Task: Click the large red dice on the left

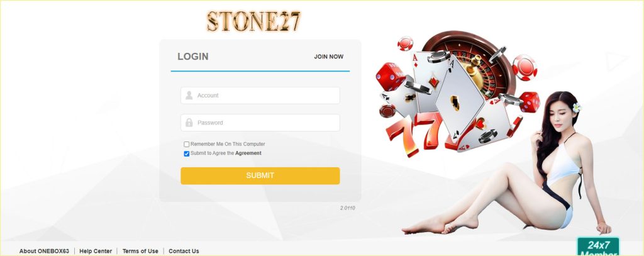Action: [391, 77]
